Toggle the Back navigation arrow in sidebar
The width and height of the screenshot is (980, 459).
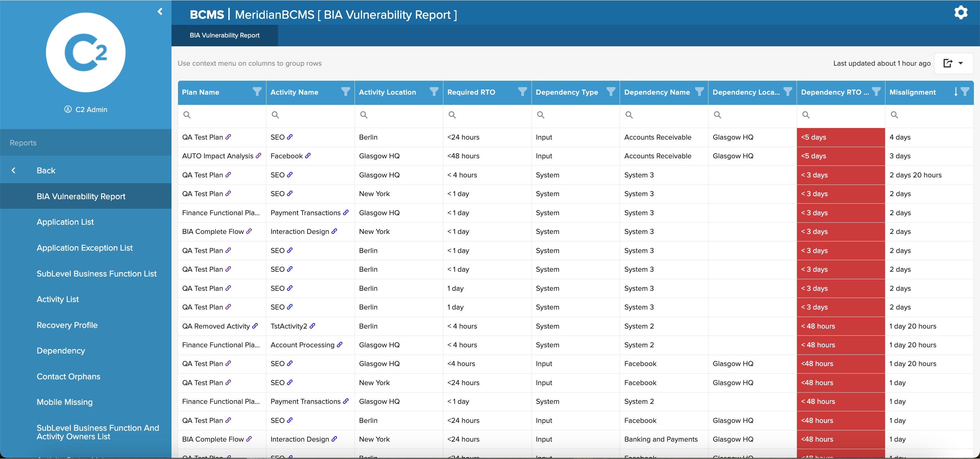pos(14,170)
